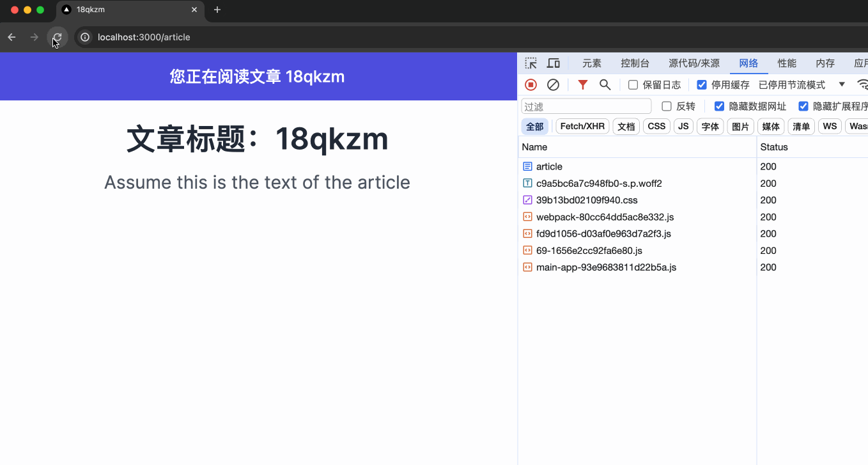Check the 反转 filter checkbox

tap(667, 106)
